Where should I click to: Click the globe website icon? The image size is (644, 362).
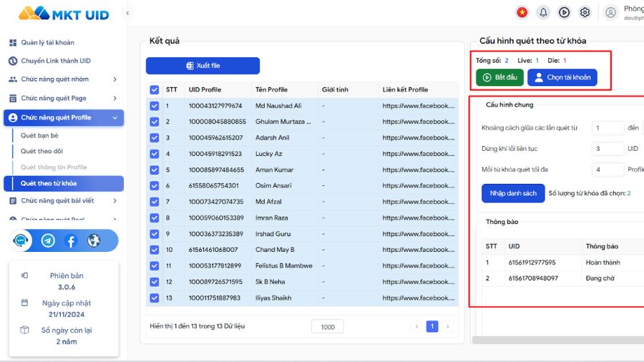94,241
